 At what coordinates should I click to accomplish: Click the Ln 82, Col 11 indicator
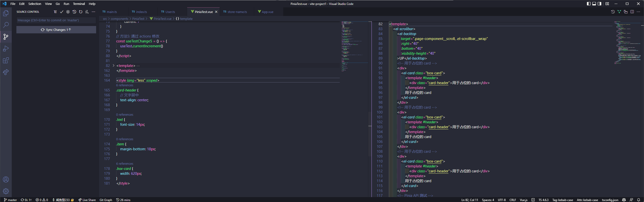pyautogui.click(x=470, y=200)
